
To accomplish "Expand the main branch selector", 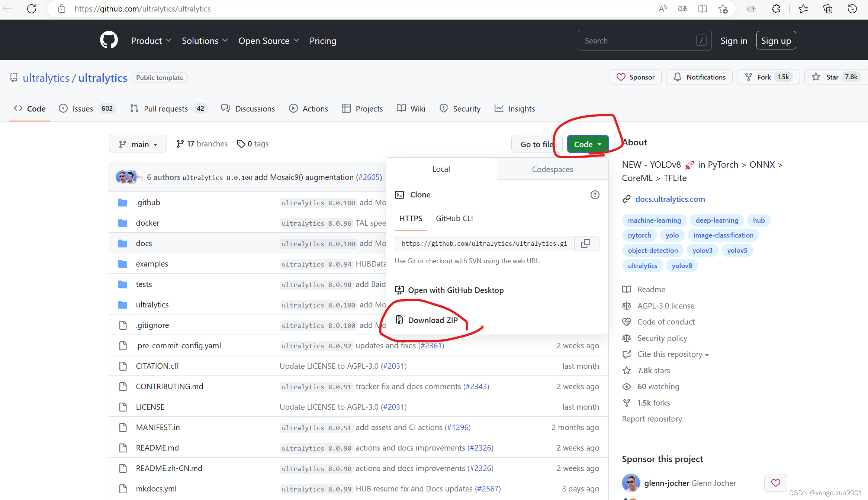I will pyautogui.click(x=138, y=144).
